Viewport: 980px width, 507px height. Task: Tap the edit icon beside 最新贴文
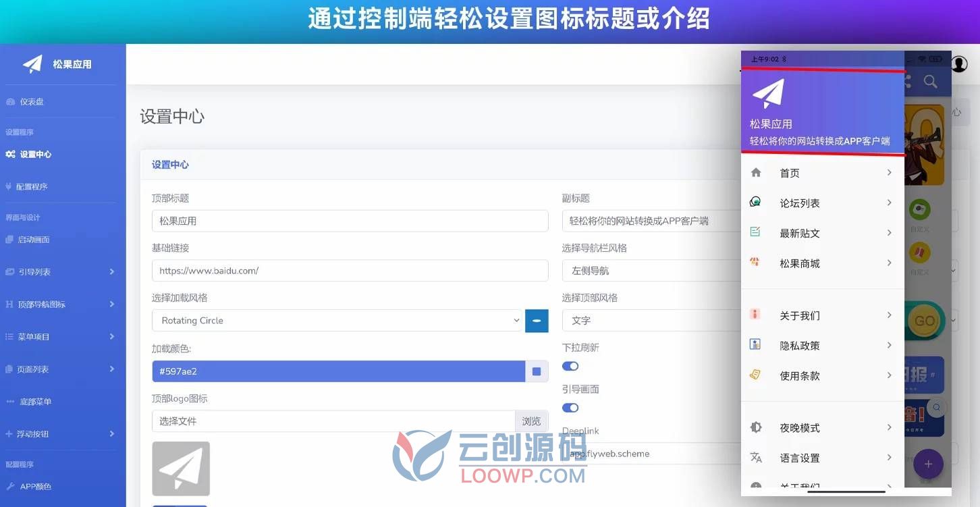coord(755,232)
